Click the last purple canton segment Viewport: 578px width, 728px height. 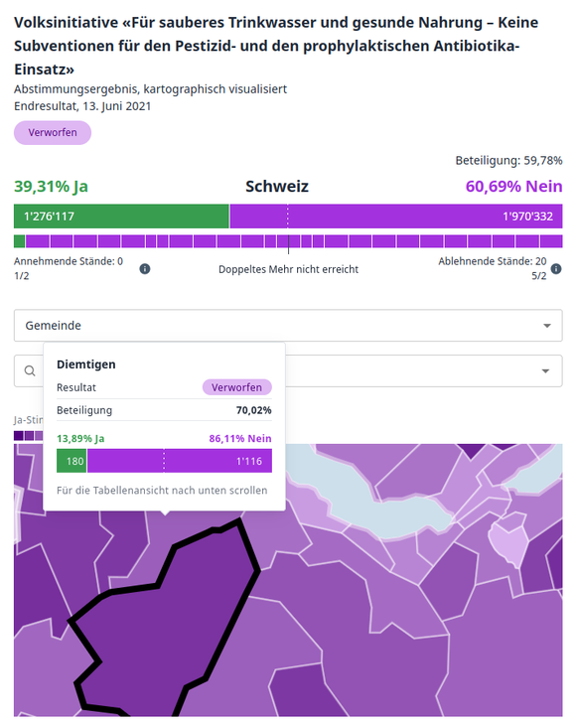point(551,241)
